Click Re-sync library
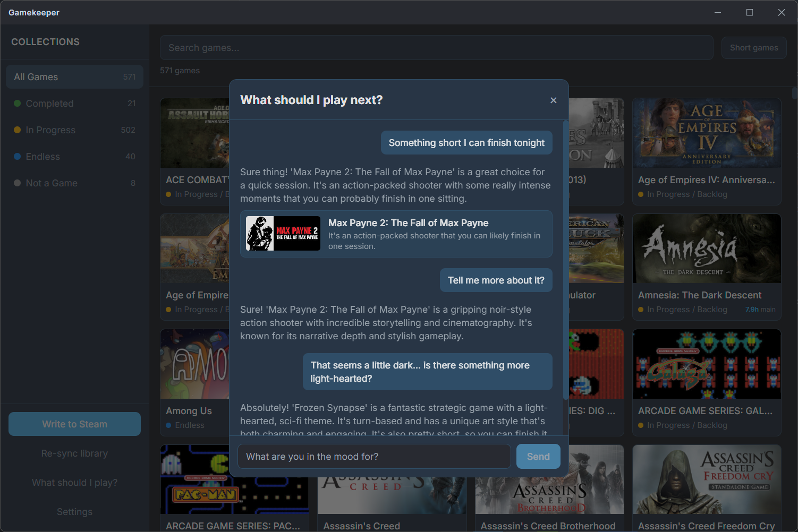Viewport: 798px width, 532px height. [x=74, y=453]
